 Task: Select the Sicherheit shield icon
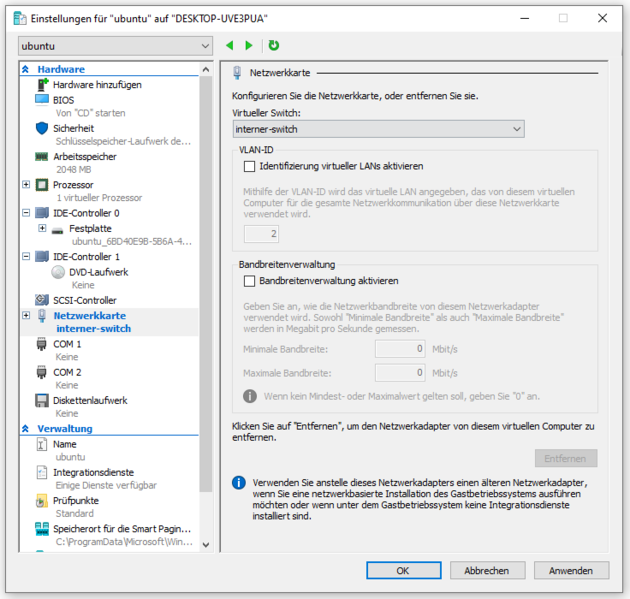click(x=42, y=128)
